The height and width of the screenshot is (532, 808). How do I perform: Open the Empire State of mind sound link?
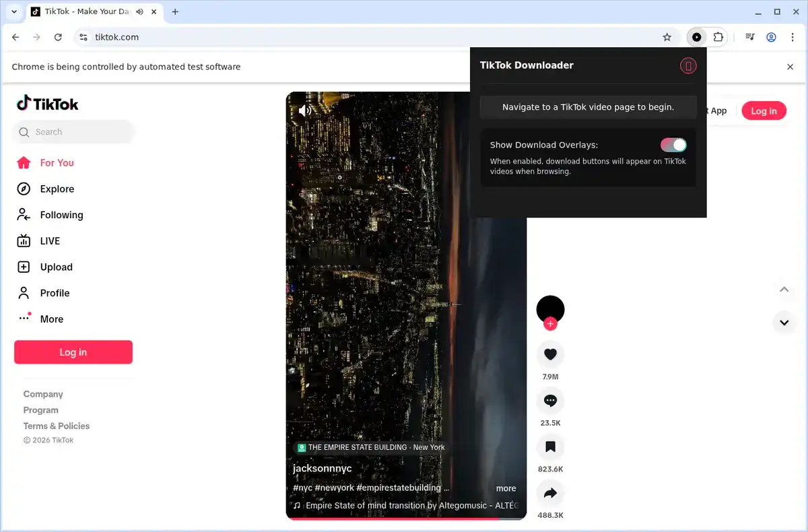tap(406, 505)
